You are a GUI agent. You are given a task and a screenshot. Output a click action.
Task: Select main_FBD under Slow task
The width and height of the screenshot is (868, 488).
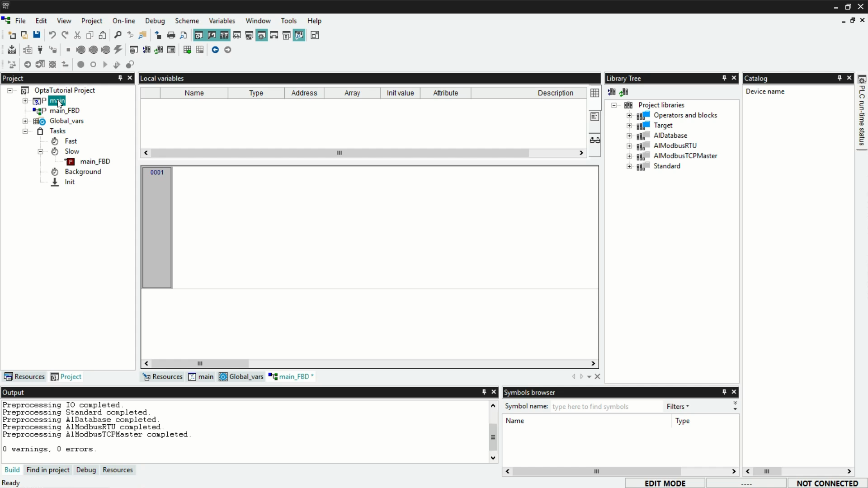(95, 161)
